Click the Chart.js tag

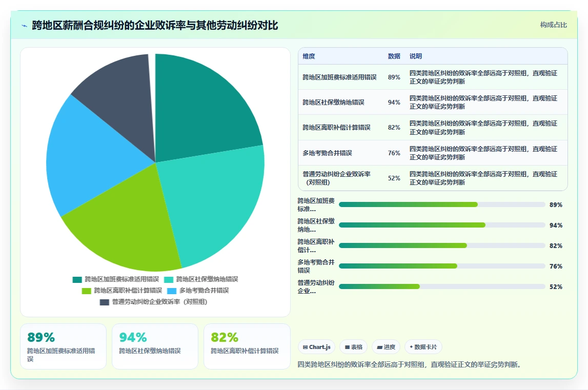pyautogui.click(x=317, y=347)
